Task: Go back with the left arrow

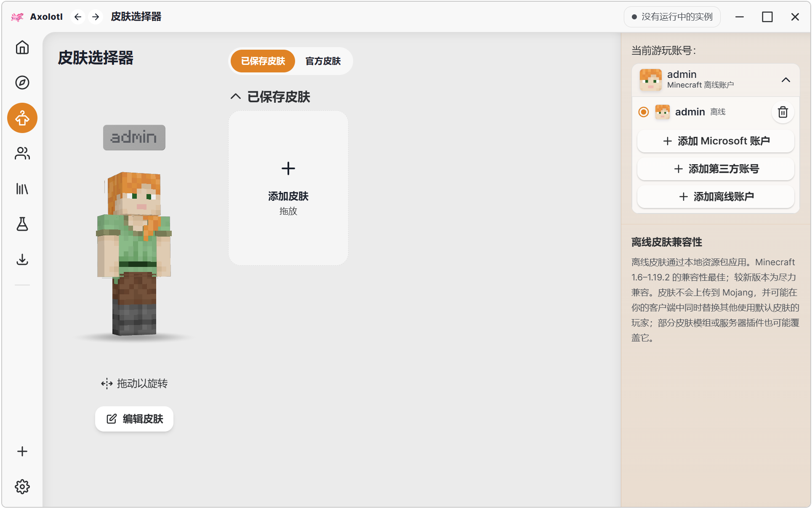Action: pyautogui.click(x=78, y=17)
